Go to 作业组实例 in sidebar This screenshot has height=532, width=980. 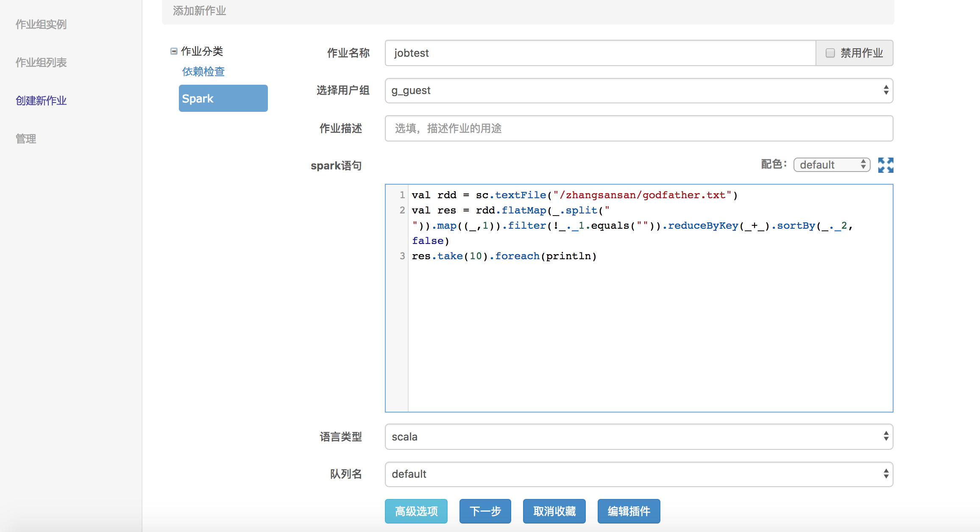41,25
